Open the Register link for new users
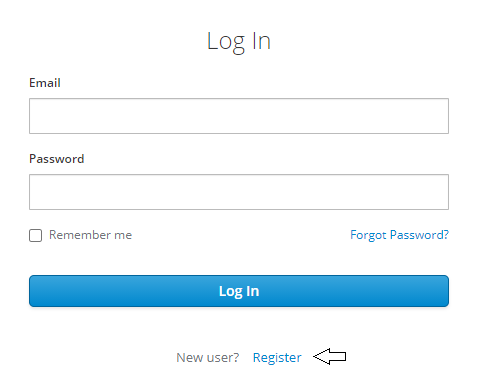 (277, 358)
